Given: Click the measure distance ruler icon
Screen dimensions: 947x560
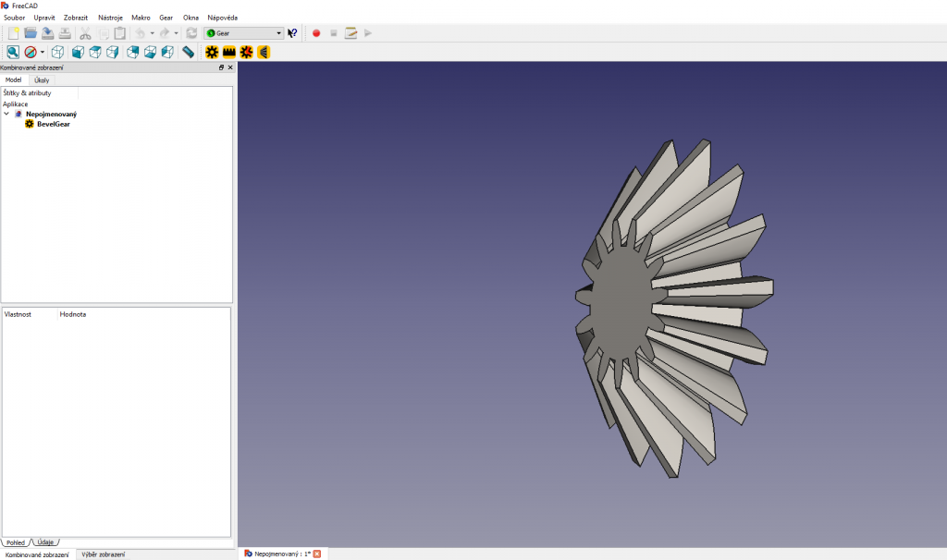Looking at the screenshot, I should 188,53.
